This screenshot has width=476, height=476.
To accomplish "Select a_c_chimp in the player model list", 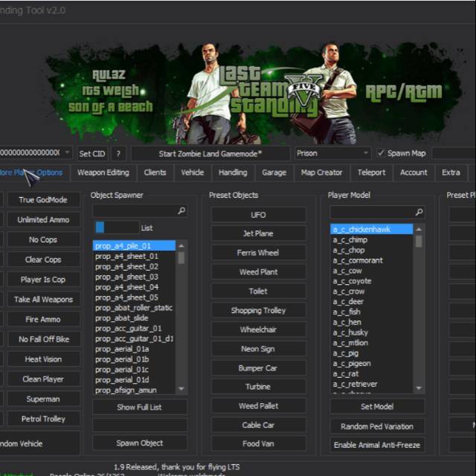I will 350,240.
